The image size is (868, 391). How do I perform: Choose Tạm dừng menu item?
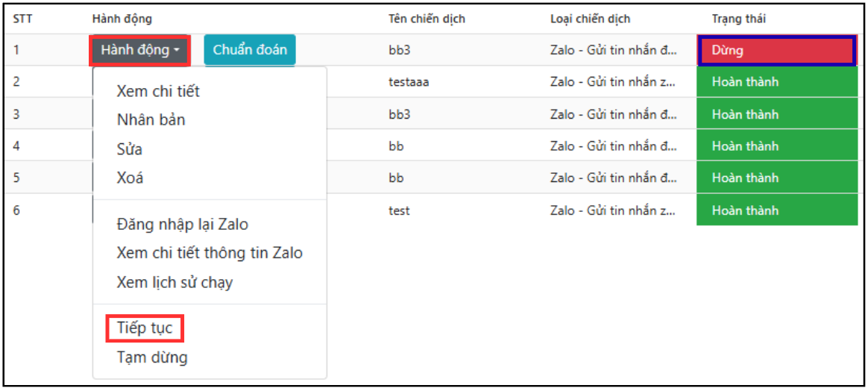coord(152,357)
